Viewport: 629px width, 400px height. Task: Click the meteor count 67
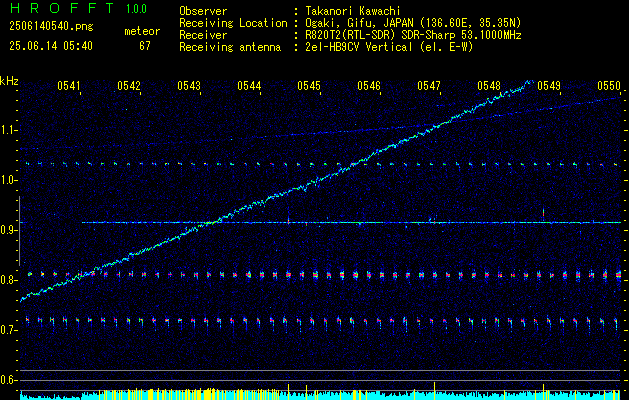145,46
